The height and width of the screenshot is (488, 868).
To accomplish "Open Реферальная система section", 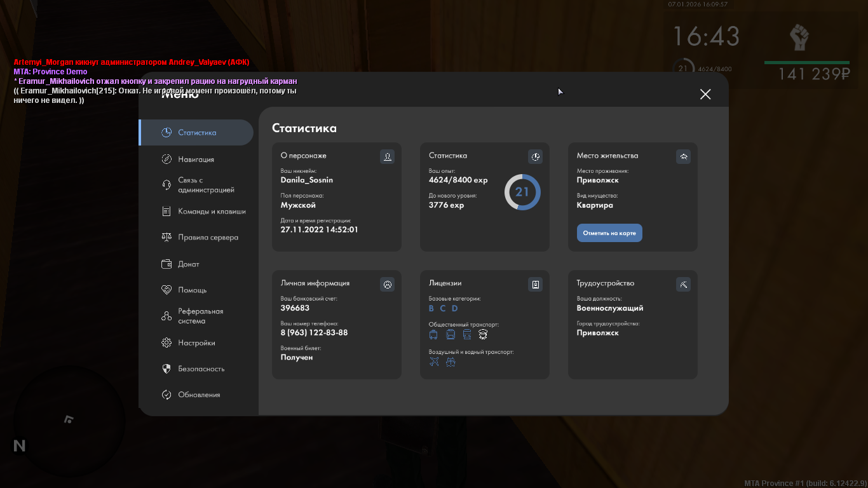I will pos(200,316).
